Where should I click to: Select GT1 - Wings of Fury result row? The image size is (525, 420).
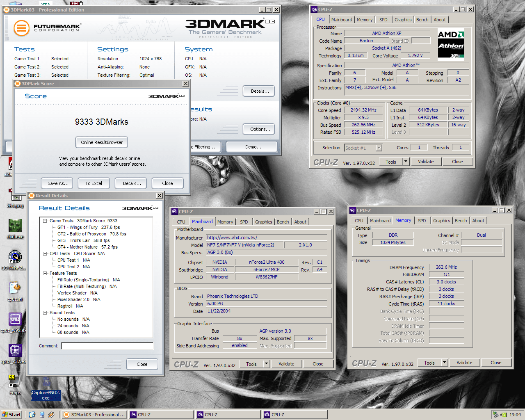(x=89, y=227)
